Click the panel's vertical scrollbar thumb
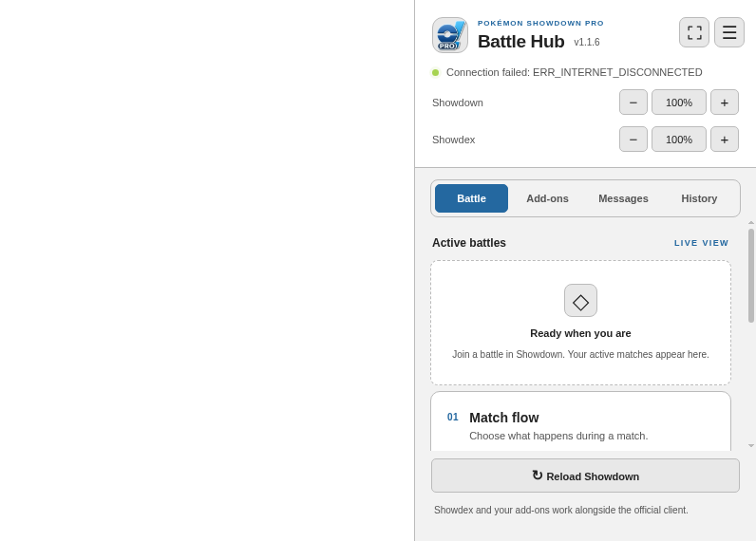 pyautogui.click(x=751, y=275)
